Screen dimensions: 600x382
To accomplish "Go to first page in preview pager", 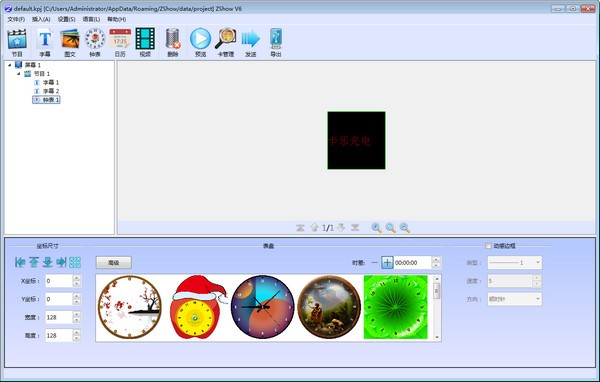I will pyautogui.click(x=300, y=228).
